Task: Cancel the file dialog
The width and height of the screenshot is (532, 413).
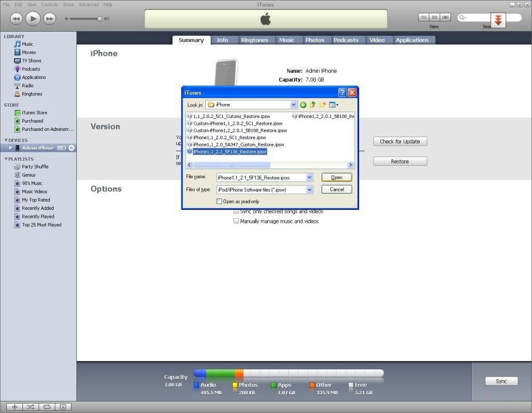Action: [337, 190]
